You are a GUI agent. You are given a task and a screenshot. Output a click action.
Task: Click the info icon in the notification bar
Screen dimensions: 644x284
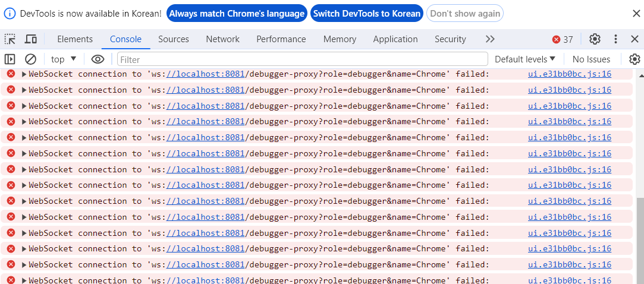click(10, 14)
